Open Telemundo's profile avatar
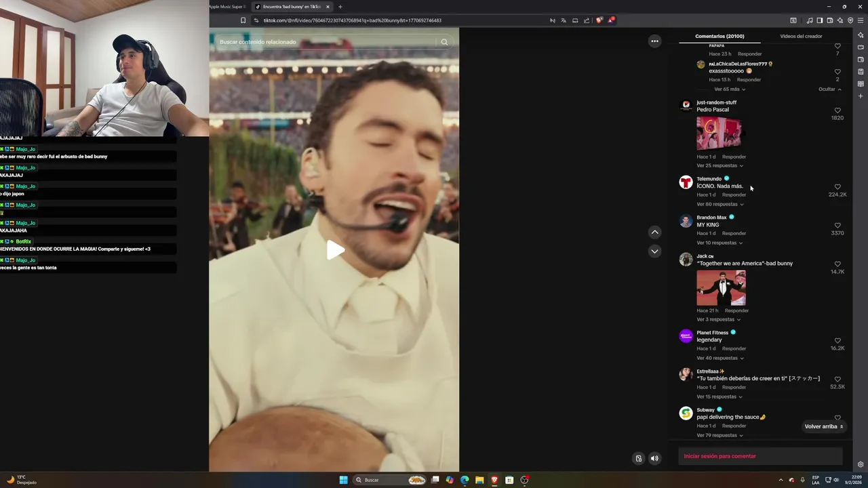The width and height of the screenshot is (868, 488). 686,182
